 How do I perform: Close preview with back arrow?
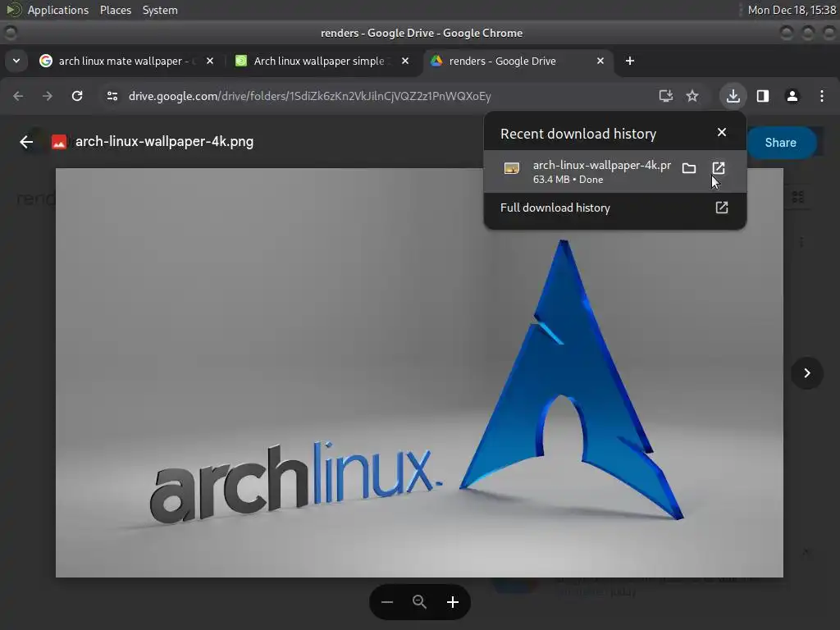(26, 142)
